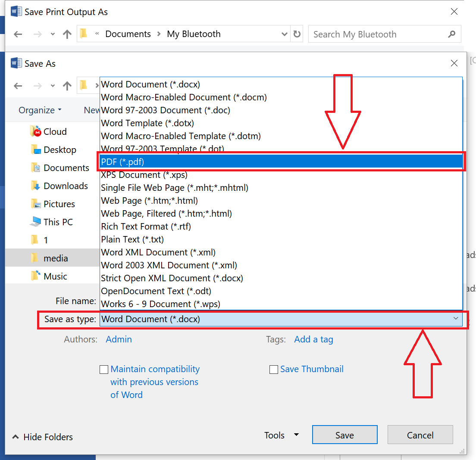Click My Bluetooth in the address breadcrumb
Image resolution: width=476 pixels, height=460 pixels.
(x=194, y=34)
